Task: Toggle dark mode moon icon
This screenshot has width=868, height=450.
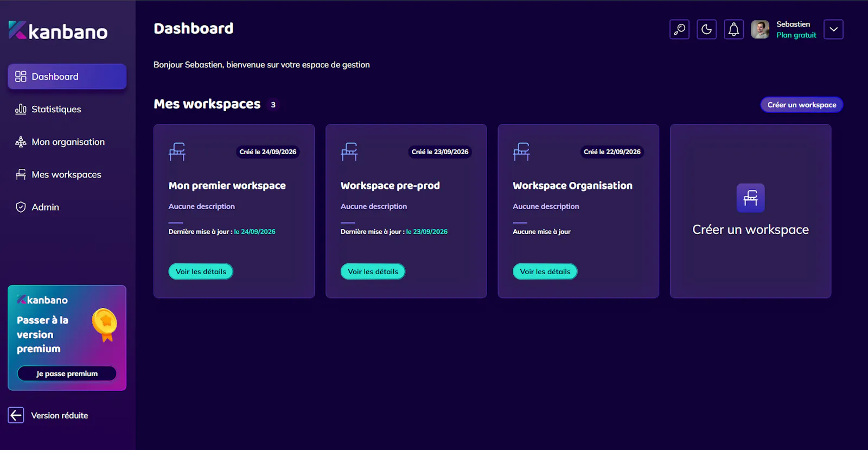Action: tap(706, 29)
